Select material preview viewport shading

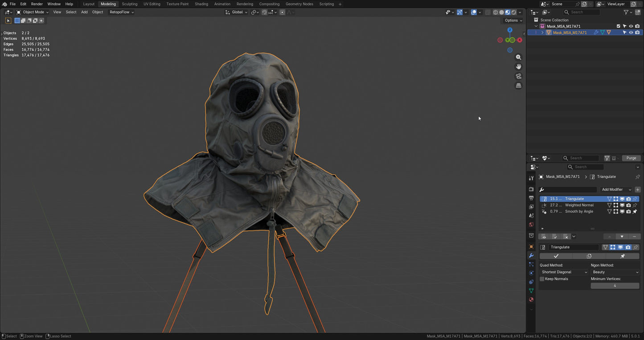(x=508, y=12)
